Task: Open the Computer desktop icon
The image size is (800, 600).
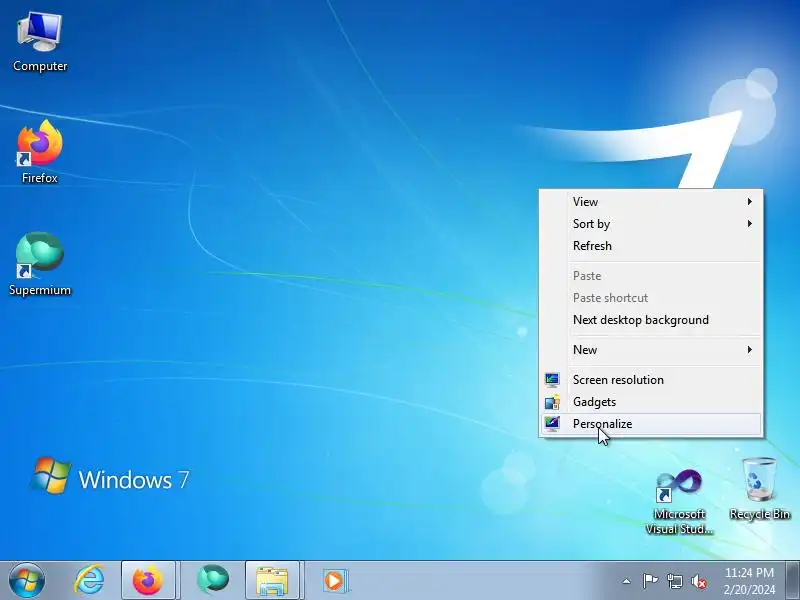Action: tap(40, 42)
